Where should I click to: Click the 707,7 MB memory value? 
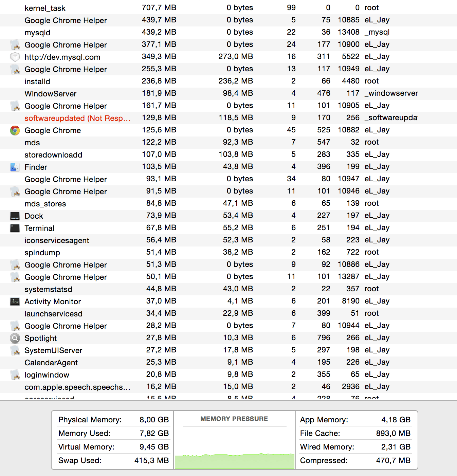(x=159, y=7)
